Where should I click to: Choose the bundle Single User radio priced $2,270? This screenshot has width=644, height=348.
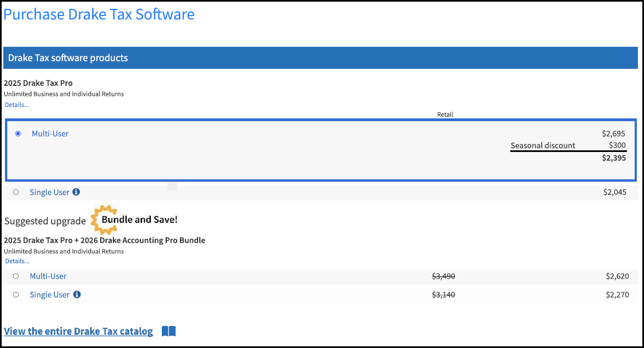click(16, 295)
